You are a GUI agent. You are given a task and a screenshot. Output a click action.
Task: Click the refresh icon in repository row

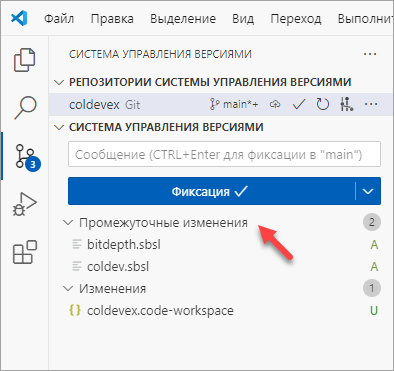[322, 105]
